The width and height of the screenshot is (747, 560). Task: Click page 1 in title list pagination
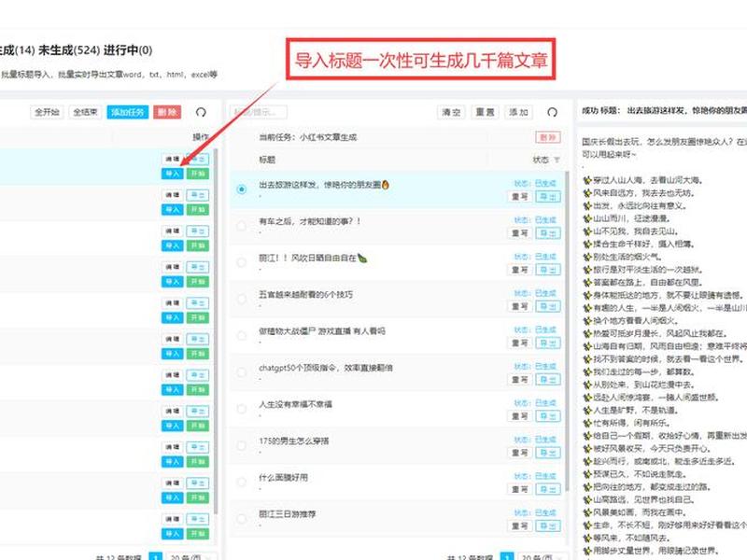click(x=507, y=556)
